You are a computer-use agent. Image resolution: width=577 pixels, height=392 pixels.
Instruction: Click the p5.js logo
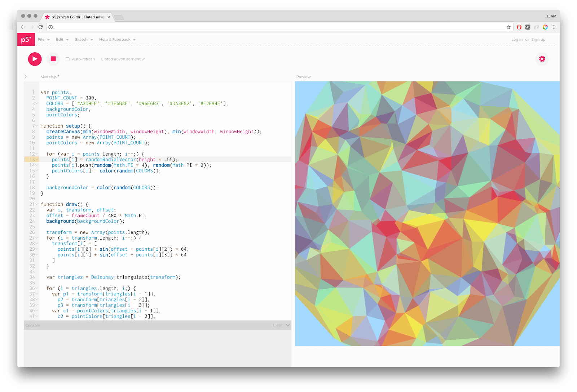pyautogui.click(x=26, y=39)
